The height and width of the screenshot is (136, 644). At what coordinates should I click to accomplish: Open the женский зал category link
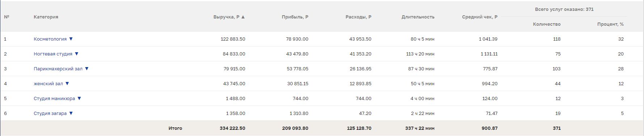[48, 83]
